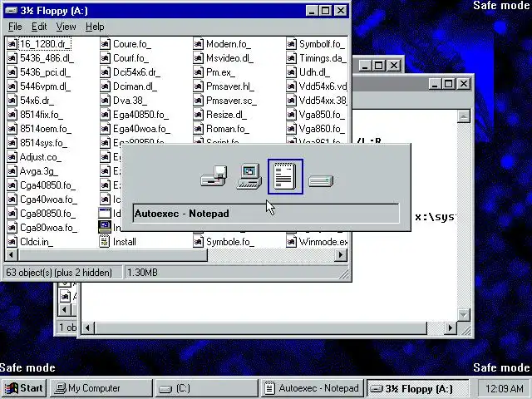Click Notepad vertical scrollbar down arrow
532x399 pixels.
tap(463, 314)
